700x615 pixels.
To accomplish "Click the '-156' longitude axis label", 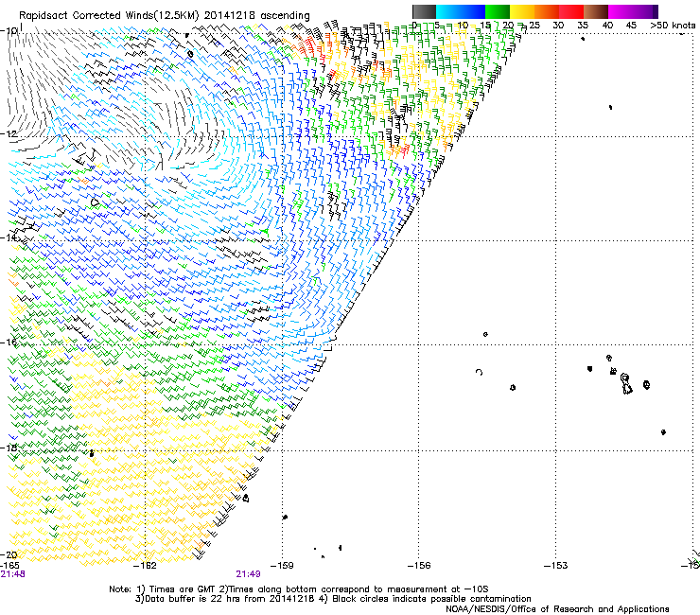I will 419,566.
